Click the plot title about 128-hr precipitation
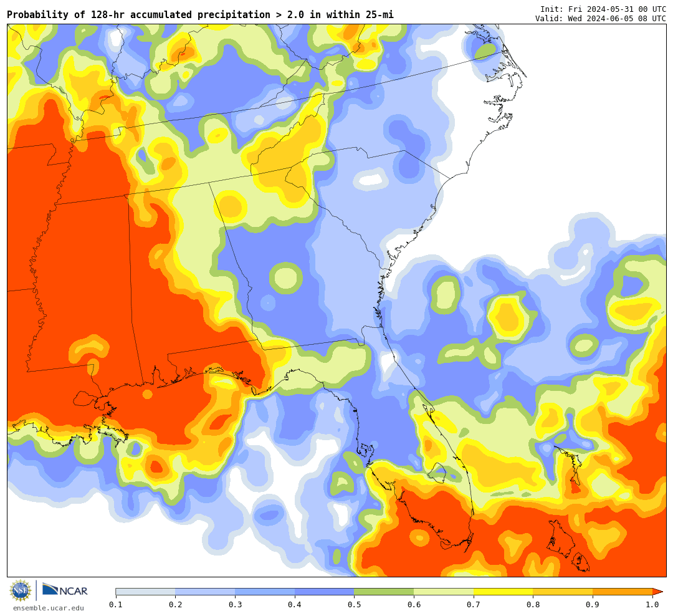673x616 pixels. [200, 14]
